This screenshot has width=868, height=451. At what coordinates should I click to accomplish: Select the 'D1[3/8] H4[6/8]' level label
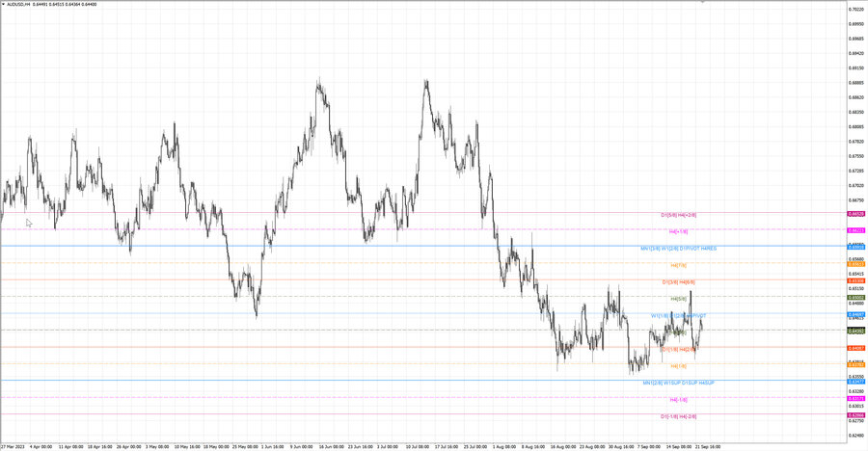(679, 282)
